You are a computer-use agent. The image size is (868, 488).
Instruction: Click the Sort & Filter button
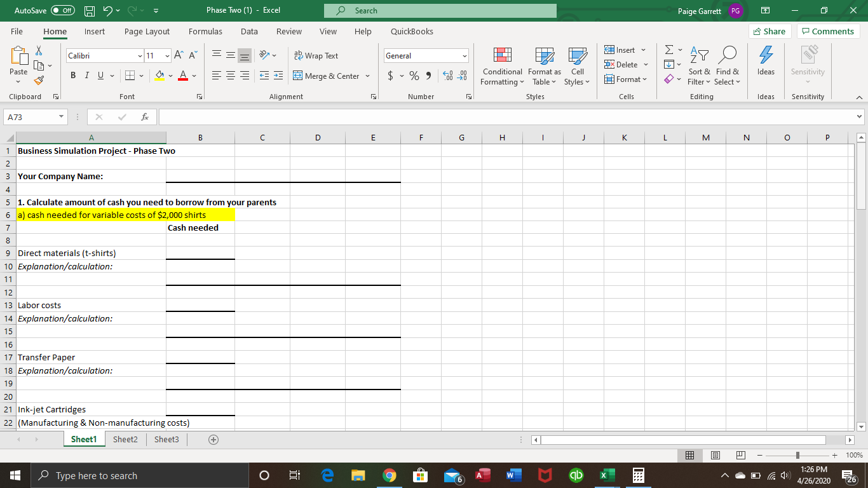(x=699, y=66)
